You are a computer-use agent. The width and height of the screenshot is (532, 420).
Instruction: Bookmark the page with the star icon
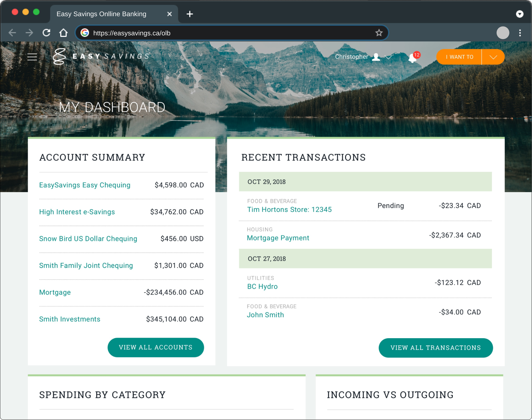[379, 33]
